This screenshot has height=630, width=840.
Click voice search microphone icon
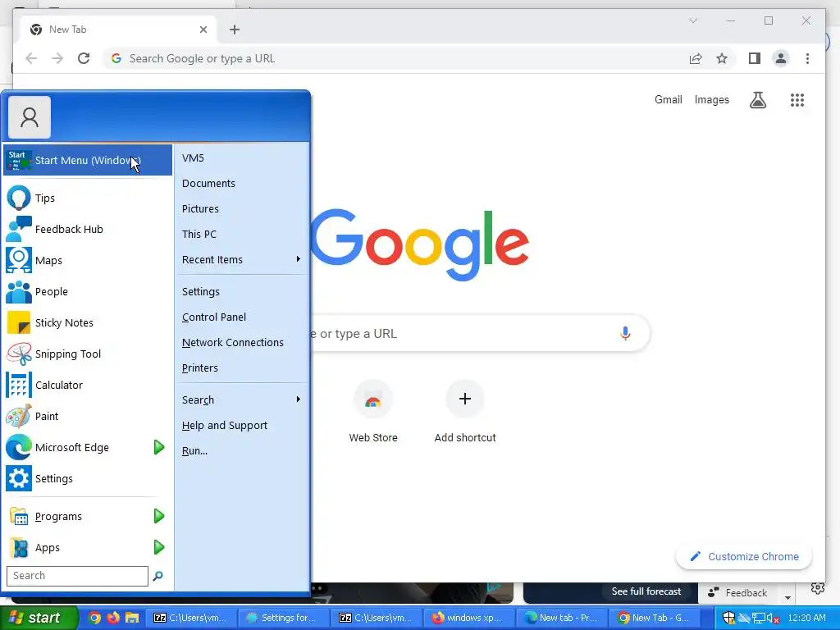coord(624,333)
